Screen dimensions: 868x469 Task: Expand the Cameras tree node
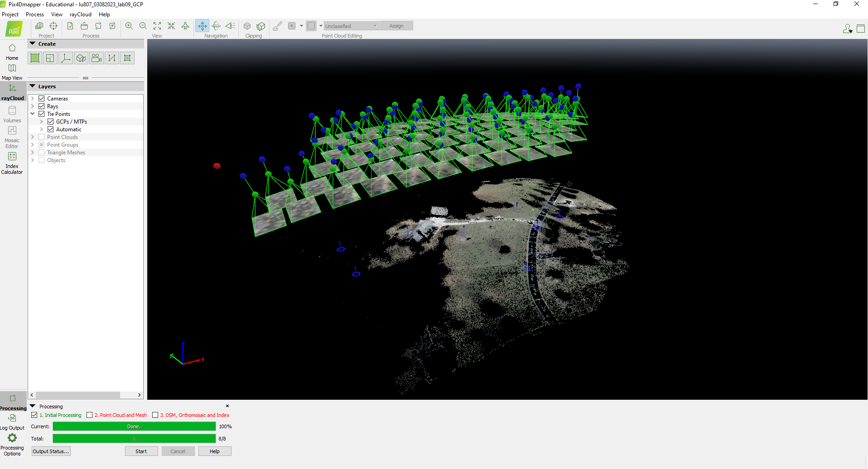point(33,99)
